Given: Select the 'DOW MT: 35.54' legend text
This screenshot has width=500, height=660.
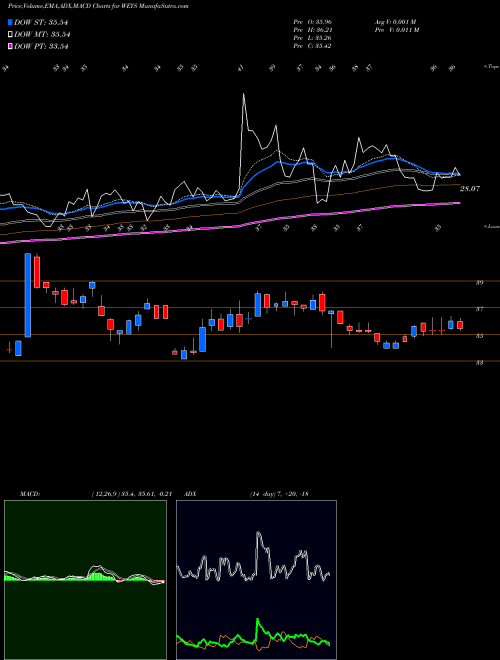Looking at the screenshot, I should (x=42, y=35).
